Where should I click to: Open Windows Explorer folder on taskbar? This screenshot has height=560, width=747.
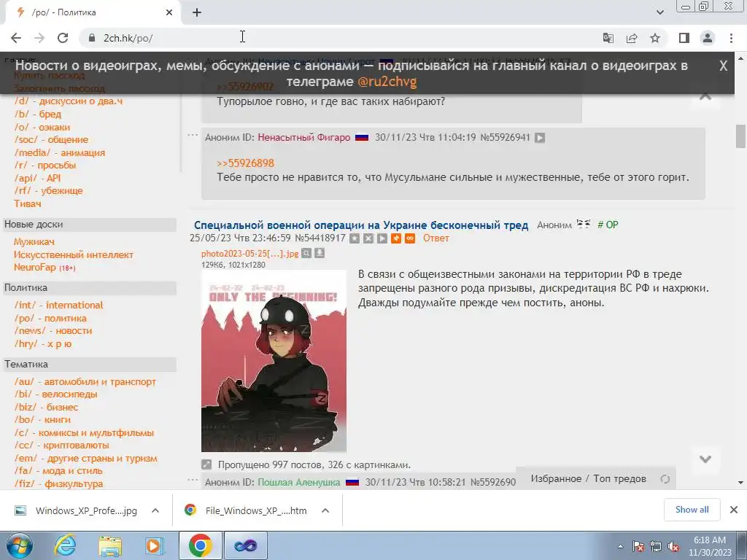coord(109,545)
